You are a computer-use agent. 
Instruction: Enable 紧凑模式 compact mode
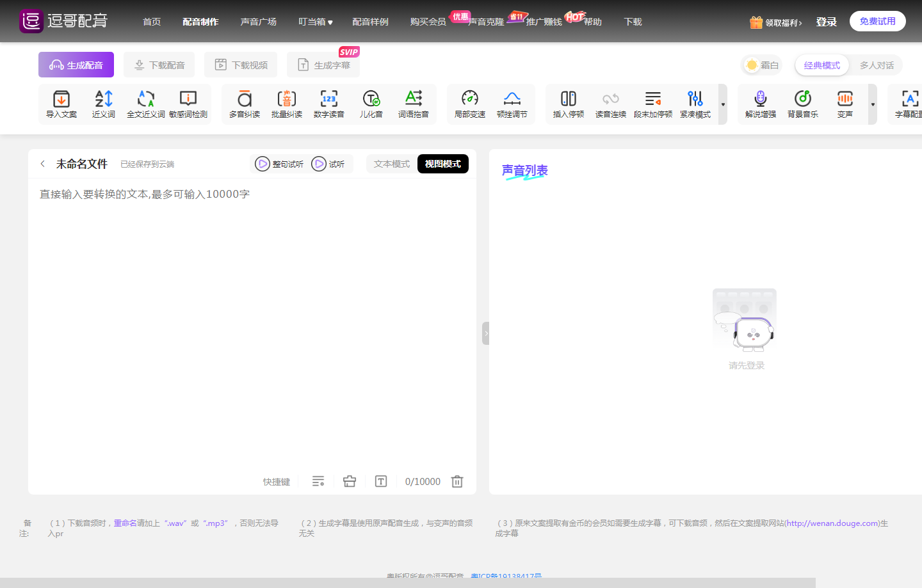pos(695,104)
